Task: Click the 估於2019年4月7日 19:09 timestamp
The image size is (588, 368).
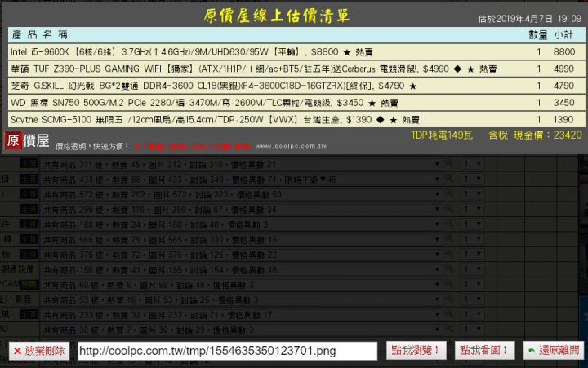Action: coord(529,19)
